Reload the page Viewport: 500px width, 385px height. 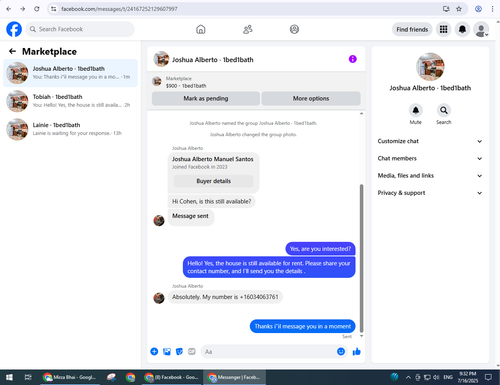click(37, 9)
